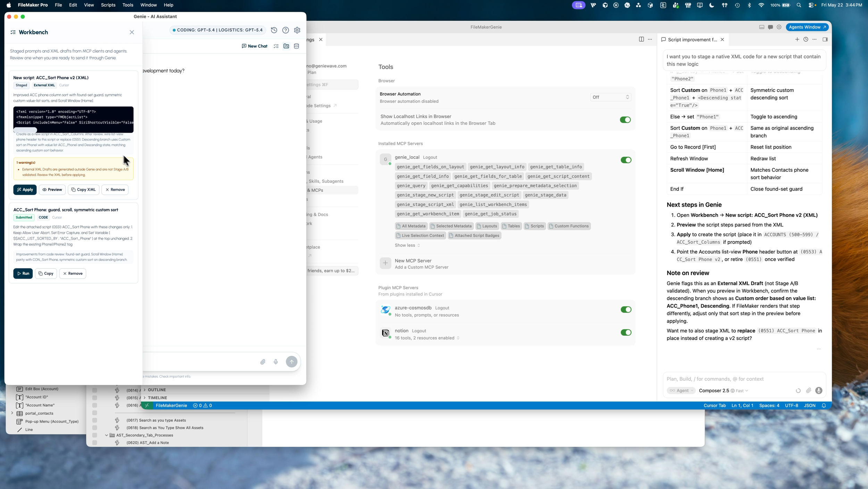Viewport: 868px width, 489px height.
Task: Open the help icon in Genie header
Action: point(285,30)
